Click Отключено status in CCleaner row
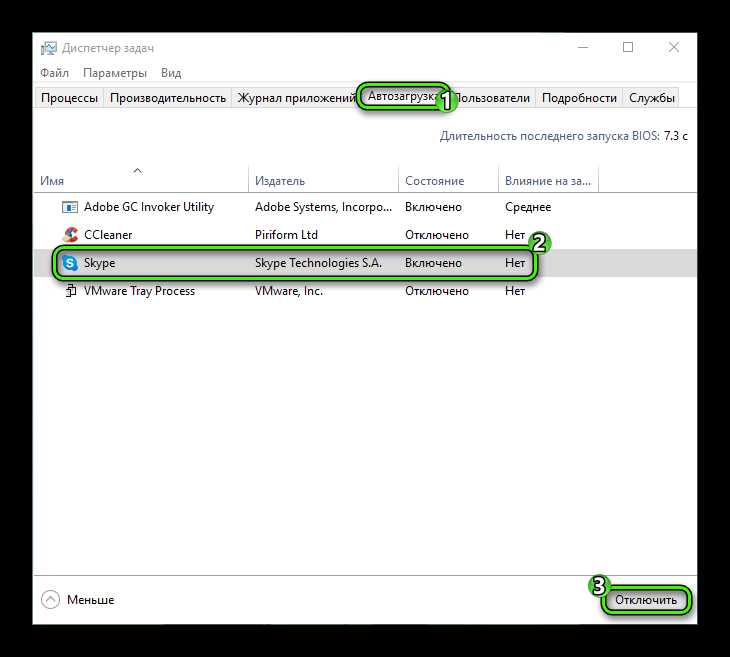 point(437,235)
